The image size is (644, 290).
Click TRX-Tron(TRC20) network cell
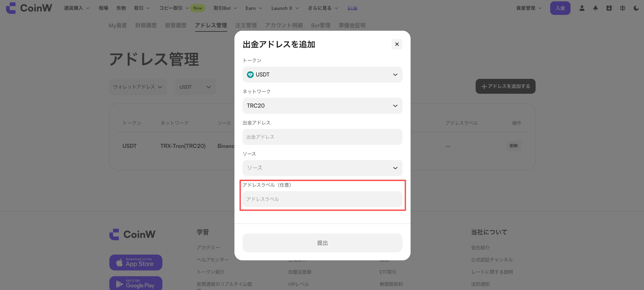pos(183,146)
